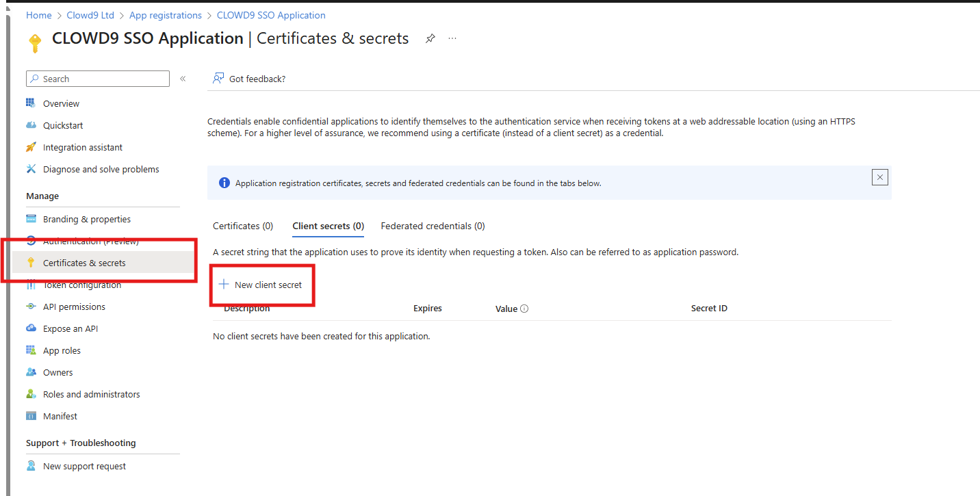The image size is (980, 496).
Task: Click the Diagnose and solve problems wrench icon
Action: coord(31,169)
